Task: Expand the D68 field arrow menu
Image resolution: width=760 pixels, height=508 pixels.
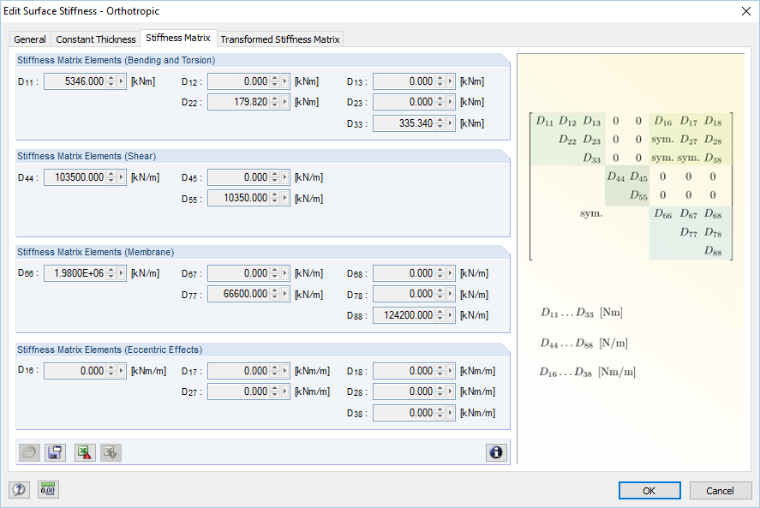Action: point(450,273)
